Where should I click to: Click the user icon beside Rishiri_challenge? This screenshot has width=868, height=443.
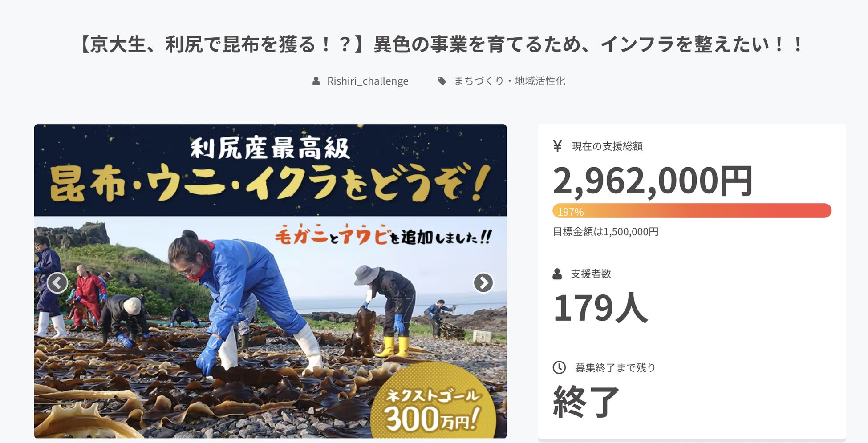tap(316, 81)
